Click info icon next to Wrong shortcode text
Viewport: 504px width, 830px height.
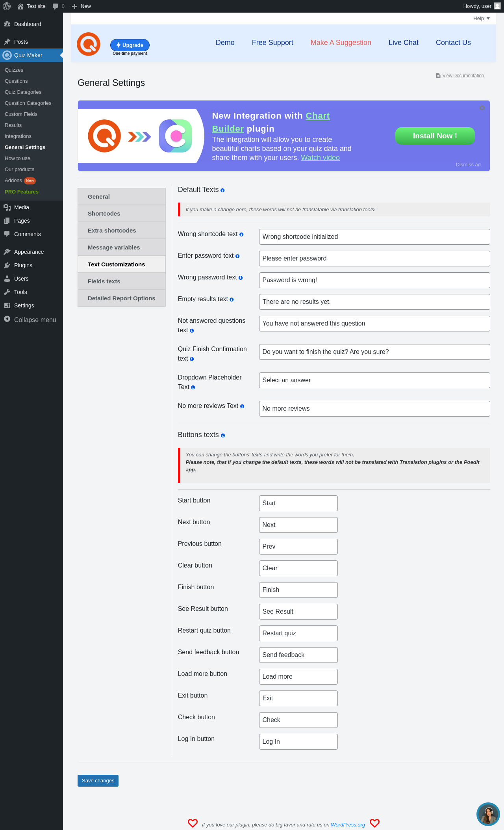click(241, 234)
